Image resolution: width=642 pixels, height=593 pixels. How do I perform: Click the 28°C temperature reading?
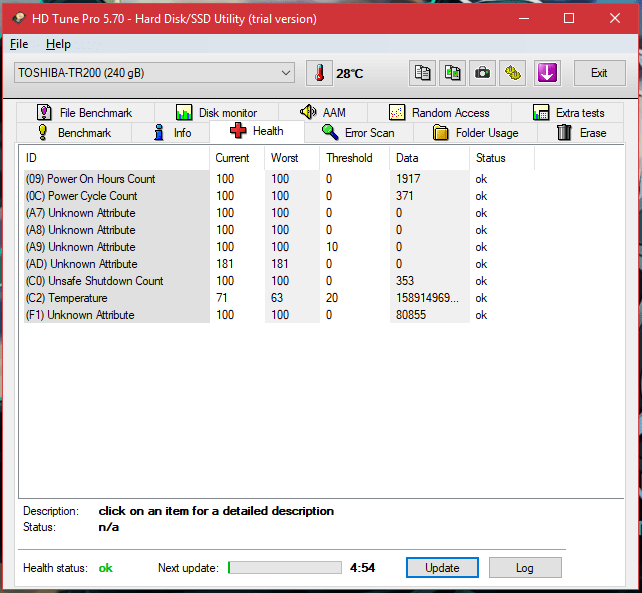tap(350, 74)
